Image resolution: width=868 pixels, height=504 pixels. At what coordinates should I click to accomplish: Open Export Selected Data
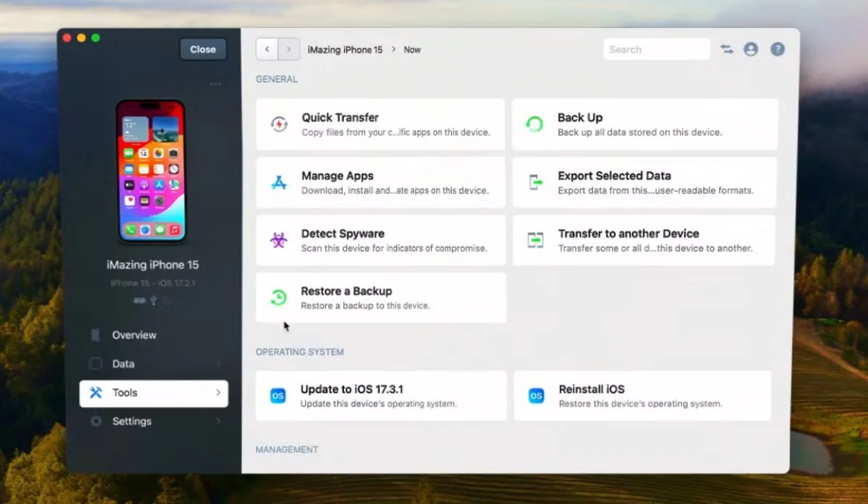(x=644, y=182)
